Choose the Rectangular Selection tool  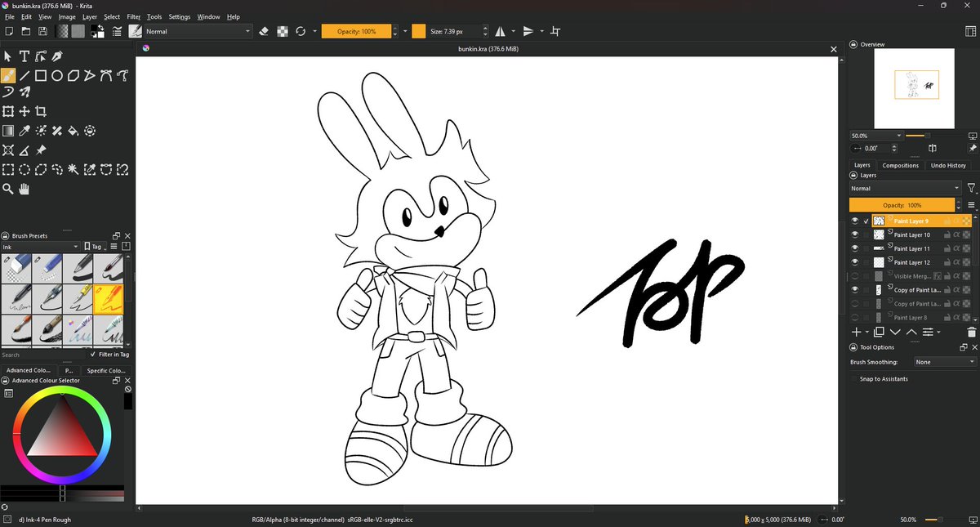[8, 170]
